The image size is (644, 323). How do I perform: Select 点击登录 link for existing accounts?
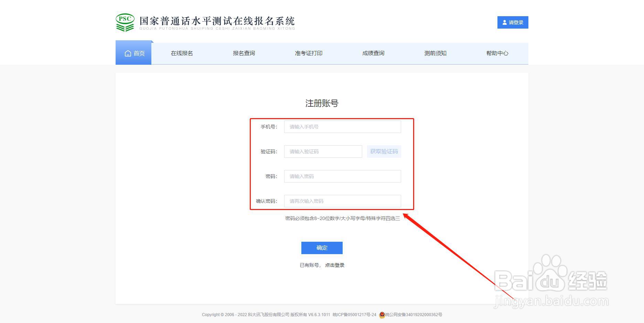(335, 265)
